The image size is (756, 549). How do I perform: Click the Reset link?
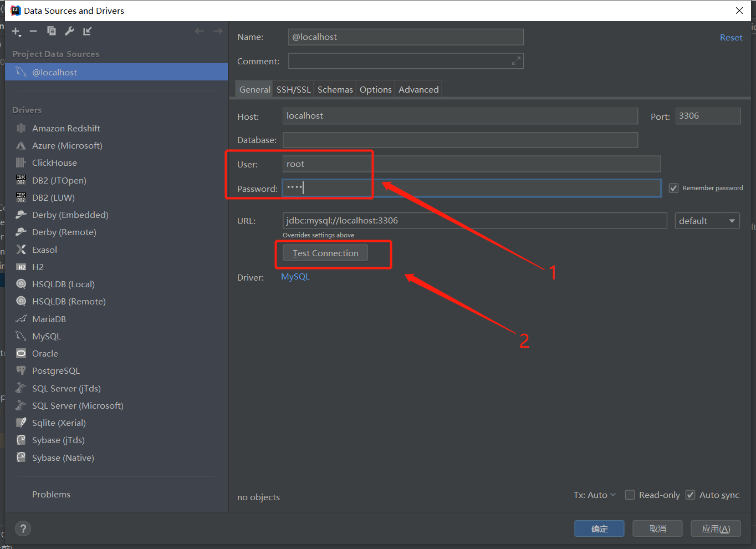[x=731, y=38]
